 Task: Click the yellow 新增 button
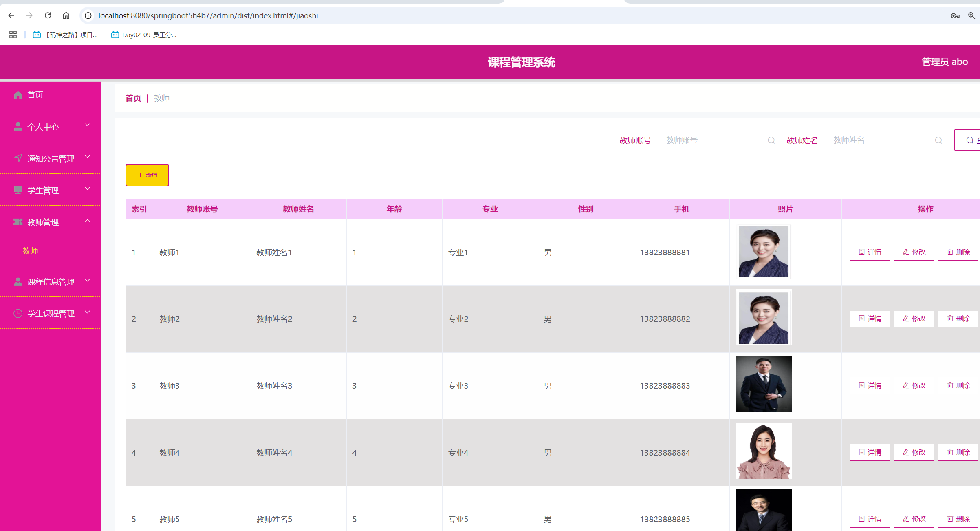point(147,175)
